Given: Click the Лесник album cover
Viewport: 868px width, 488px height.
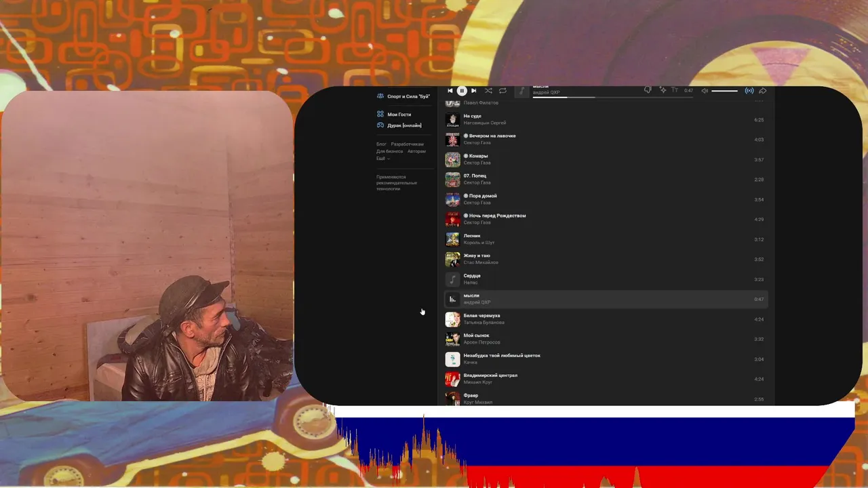Looking at the screenshot, I should pos(452,239).
